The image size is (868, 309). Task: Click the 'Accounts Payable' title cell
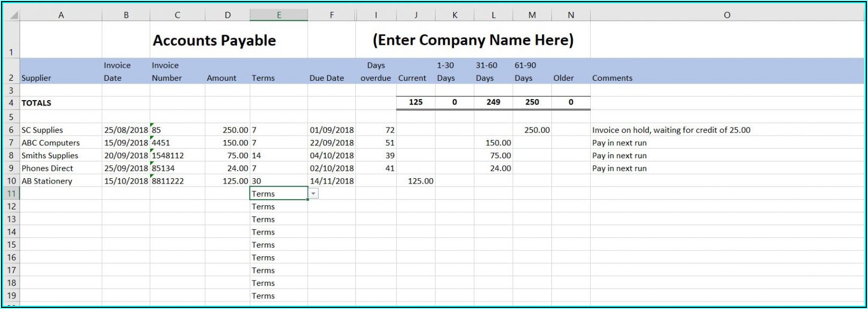tap(214, 40)
